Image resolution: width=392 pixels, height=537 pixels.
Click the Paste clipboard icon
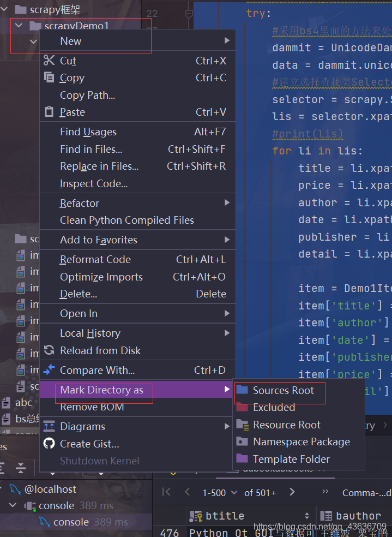pyautogui.click(x=49, y=112)
